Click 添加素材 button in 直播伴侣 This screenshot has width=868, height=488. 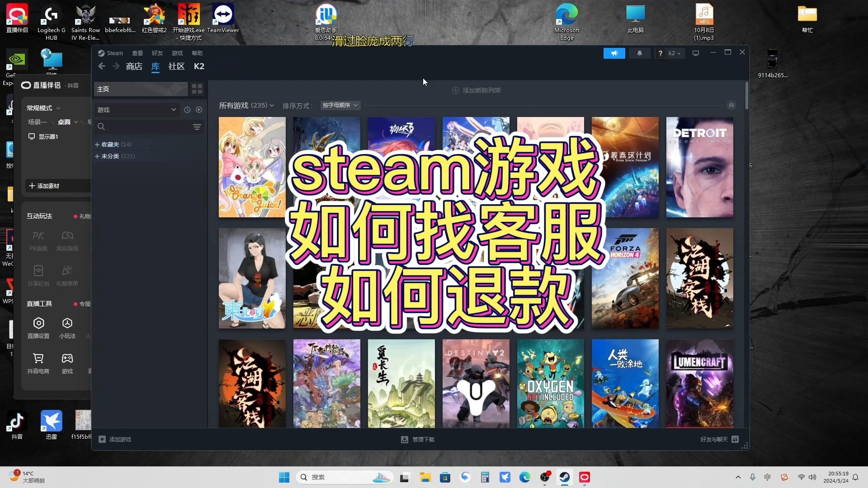click(58, 186)
